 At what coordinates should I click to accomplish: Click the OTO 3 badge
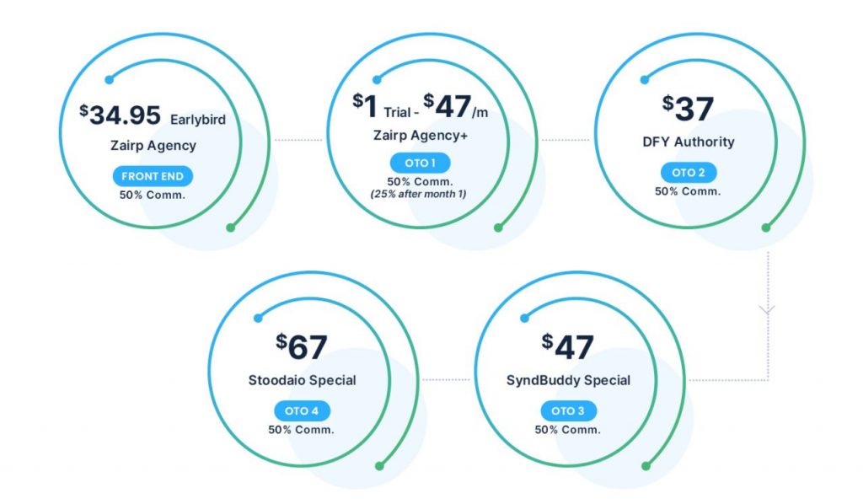pos(568,410)
